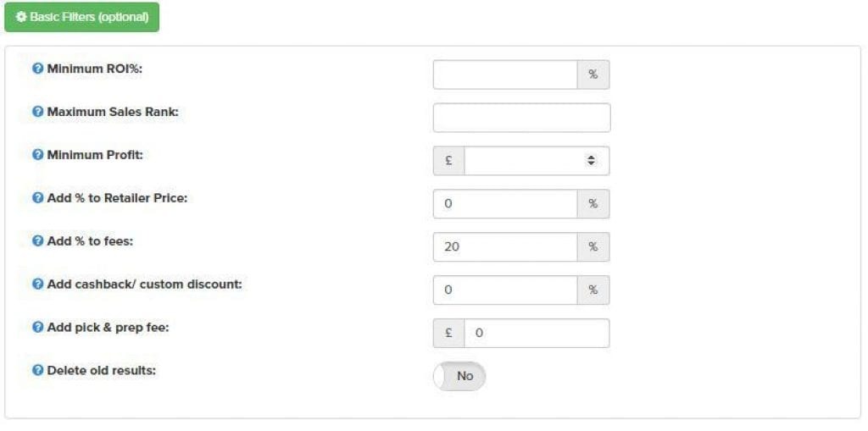Click into the Maximum Sales Rank field

point(521,118)
